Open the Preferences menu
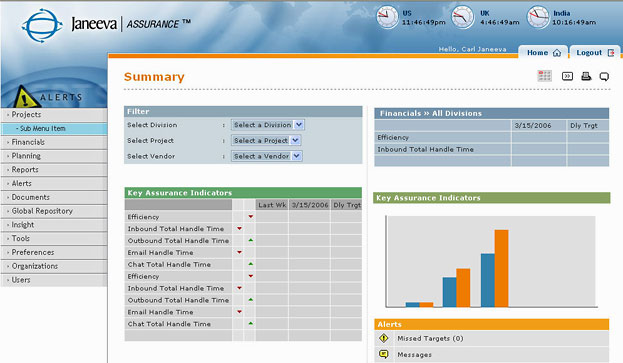 coord(54,252)
